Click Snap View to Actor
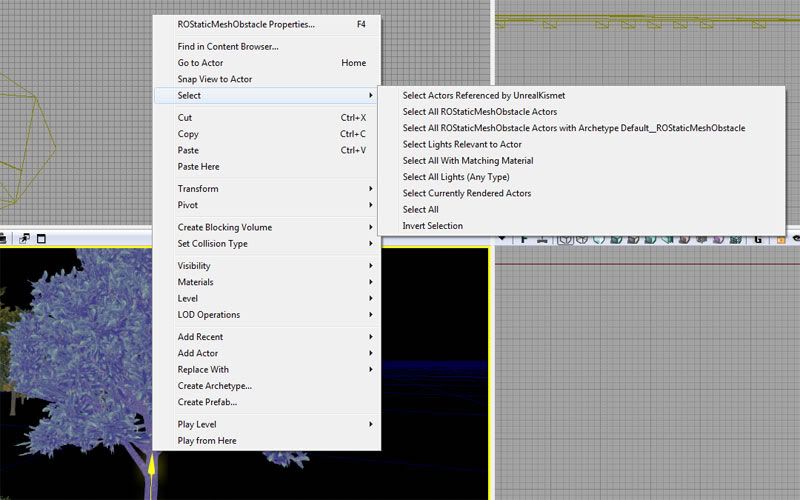This screenshot has height=500, width=800. point(215,79)
